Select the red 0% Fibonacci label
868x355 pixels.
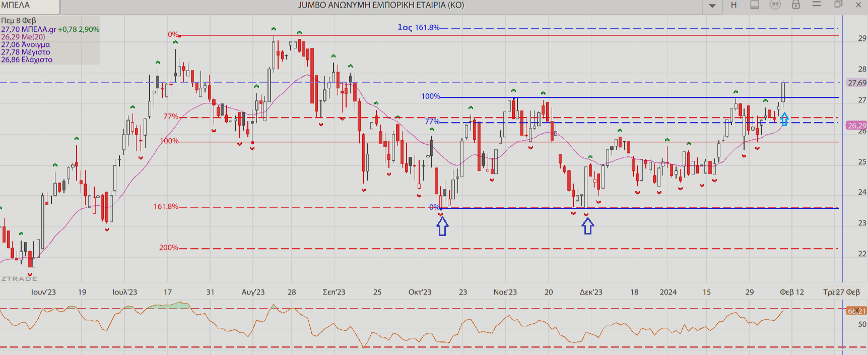(173, 34)
